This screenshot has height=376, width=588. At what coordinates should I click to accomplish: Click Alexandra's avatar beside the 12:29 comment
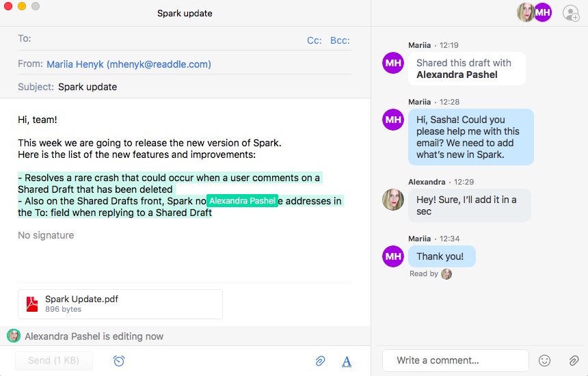(393, 200)
